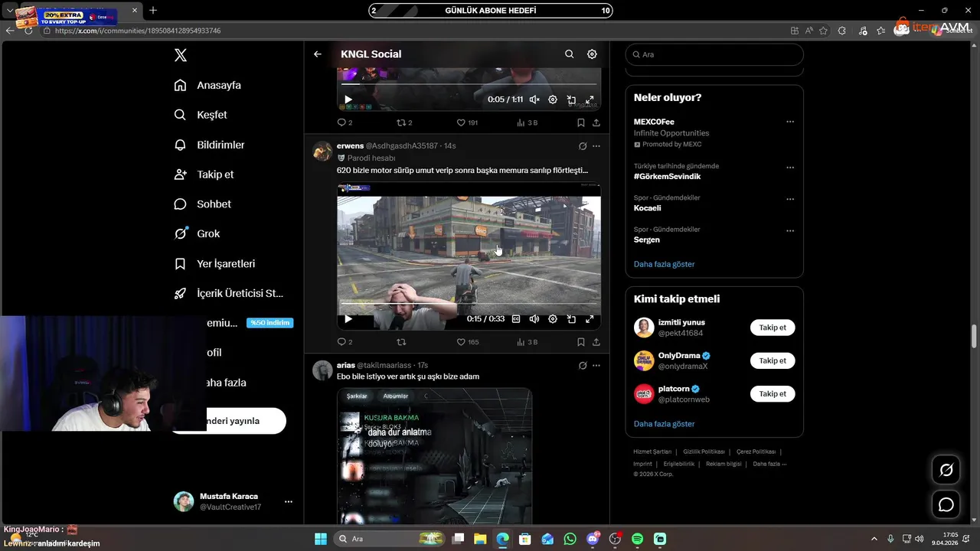
Task: Open the floating chat messages button
Action: [946, 505]
